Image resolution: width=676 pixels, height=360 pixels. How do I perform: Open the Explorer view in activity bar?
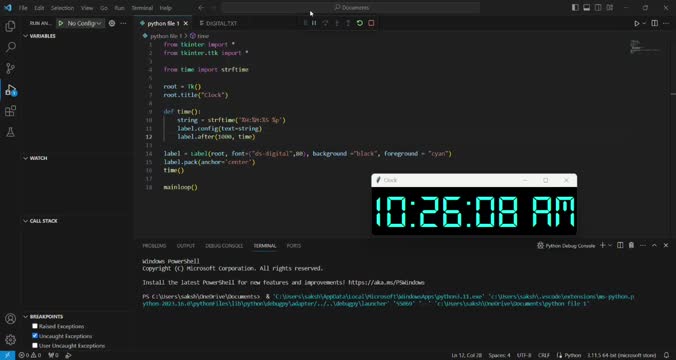[10, 26]
